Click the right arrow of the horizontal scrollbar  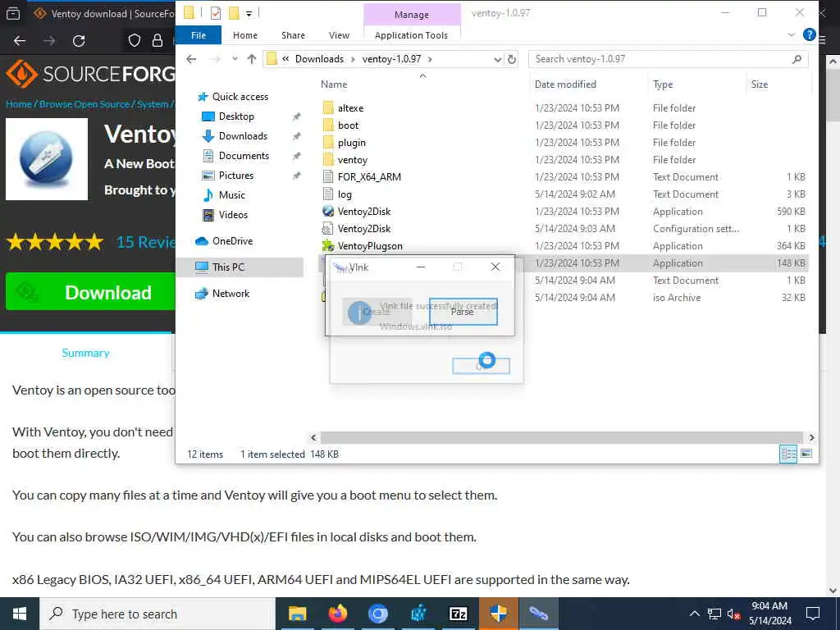point(811,438)
